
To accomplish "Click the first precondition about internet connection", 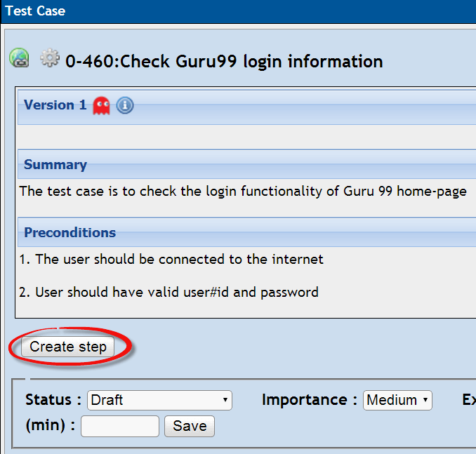I will tap(171, 260).
